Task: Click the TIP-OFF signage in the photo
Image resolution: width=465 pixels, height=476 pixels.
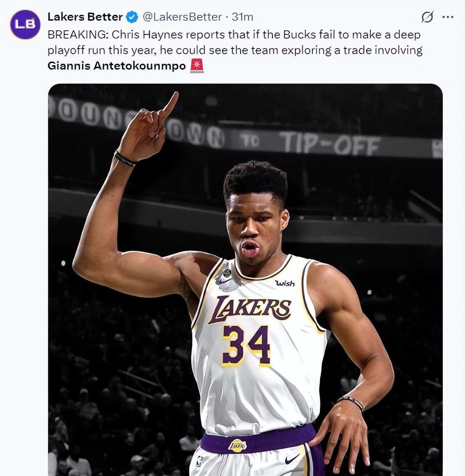Action: coord(330,144)
